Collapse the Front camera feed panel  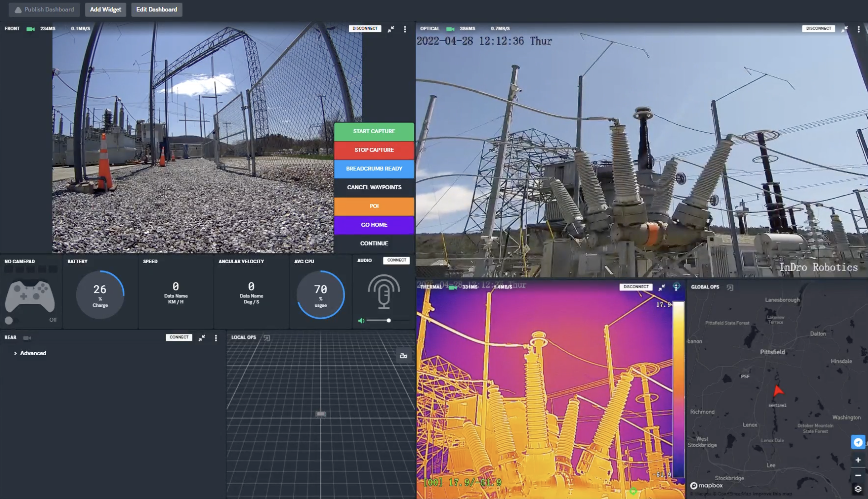coord(391,29)
